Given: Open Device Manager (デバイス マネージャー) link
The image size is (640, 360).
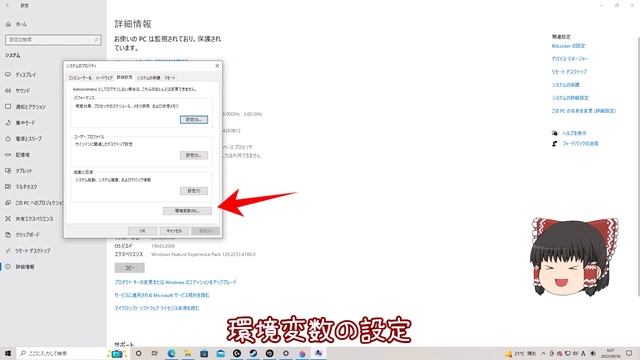Looking at the screenshot, I should [569, 59].
